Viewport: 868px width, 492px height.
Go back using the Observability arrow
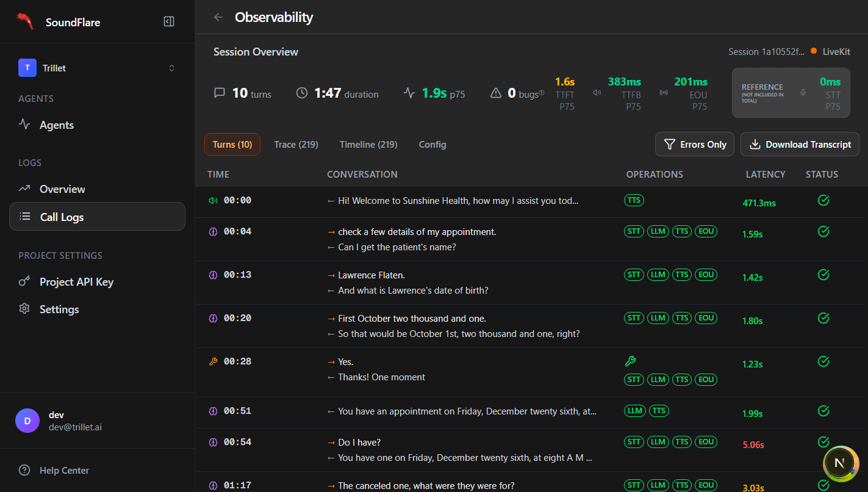click(x=218, y=17)
